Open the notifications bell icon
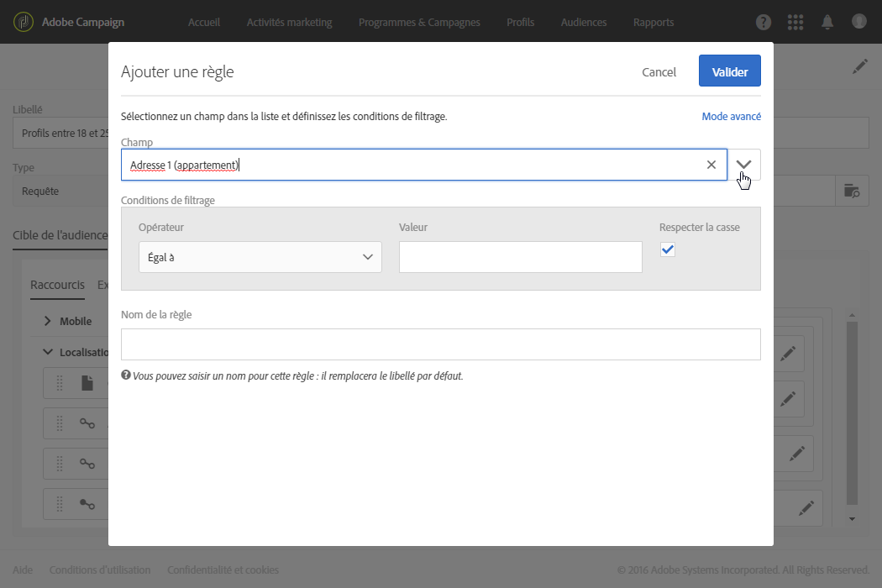 click(x=827, y=22)
